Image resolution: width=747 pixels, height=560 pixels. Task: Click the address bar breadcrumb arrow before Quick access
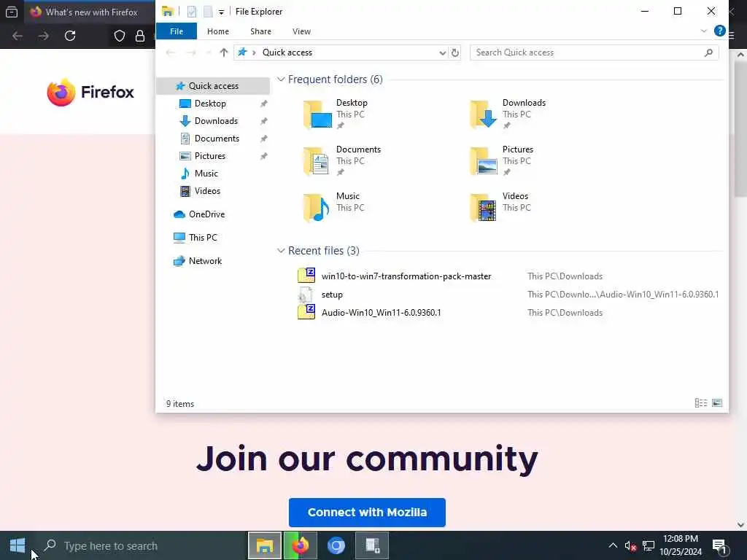pyautogui.click(x=254, y=52)
